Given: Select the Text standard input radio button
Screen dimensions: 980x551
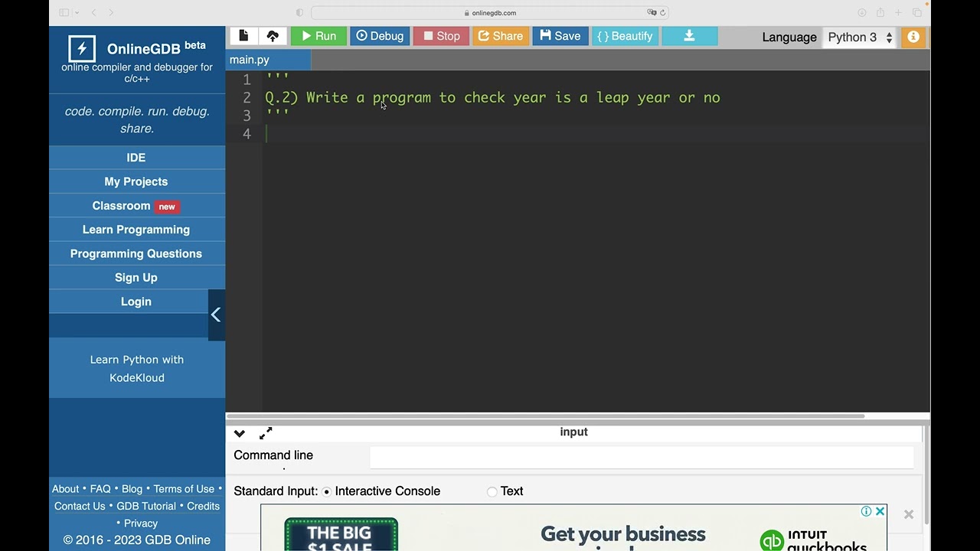Looking at the screenshot, I should click(x=492, y=491).
